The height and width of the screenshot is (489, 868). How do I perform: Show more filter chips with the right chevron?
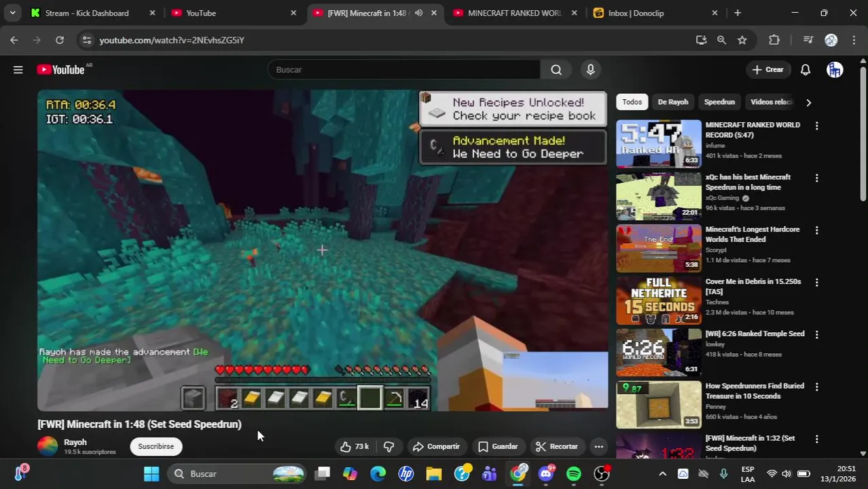pos(808,103)
